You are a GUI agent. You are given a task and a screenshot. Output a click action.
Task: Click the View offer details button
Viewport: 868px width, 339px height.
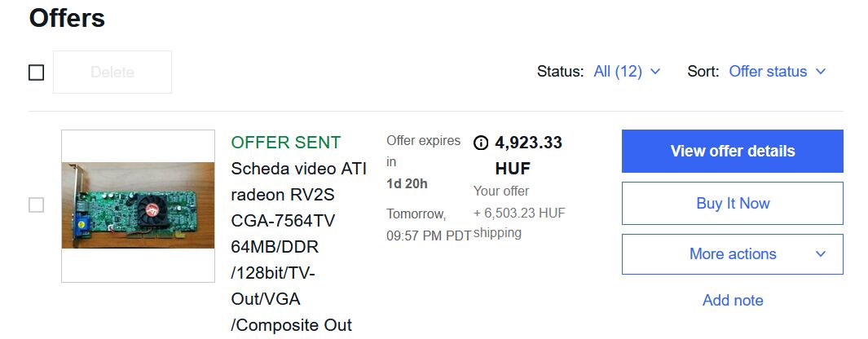[x=732, y=152]
